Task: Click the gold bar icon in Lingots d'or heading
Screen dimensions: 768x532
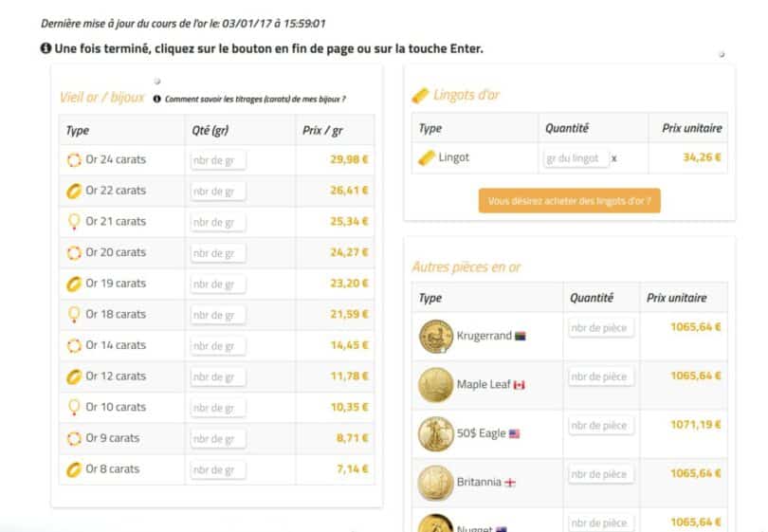Action: (x=420, y=96)
